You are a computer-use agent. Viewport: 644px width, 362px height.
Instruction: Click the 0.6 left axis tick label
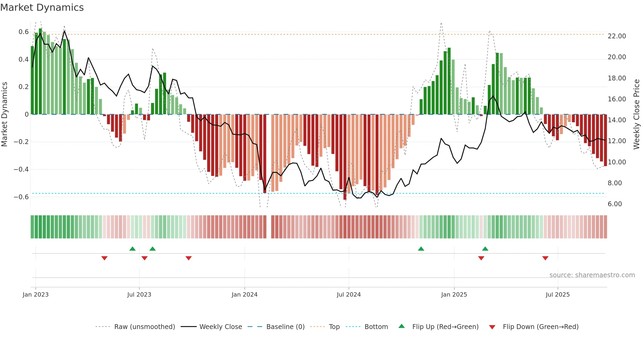click(24, 32)
